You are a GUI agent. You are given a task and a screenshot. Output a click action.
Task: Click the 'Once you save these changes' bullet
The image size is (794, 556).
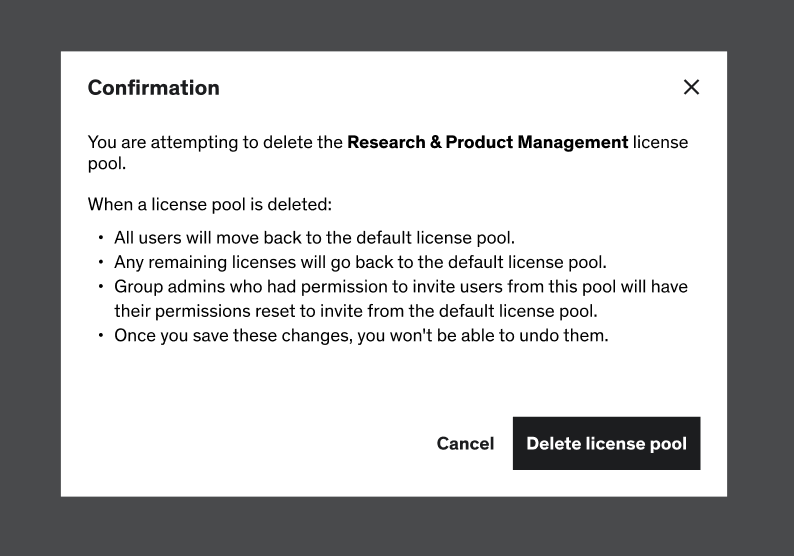click(x=360, y=335)
